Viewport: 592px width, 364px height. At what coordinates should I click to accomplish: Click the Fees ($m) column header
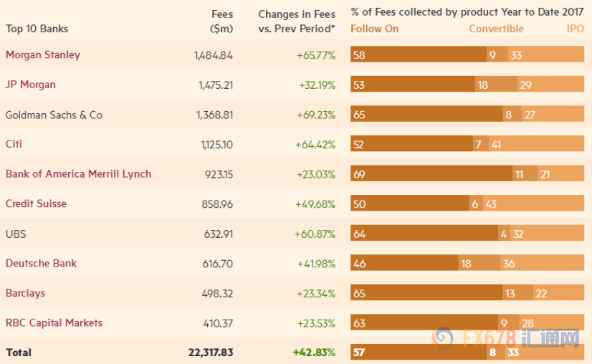[221, 21]
